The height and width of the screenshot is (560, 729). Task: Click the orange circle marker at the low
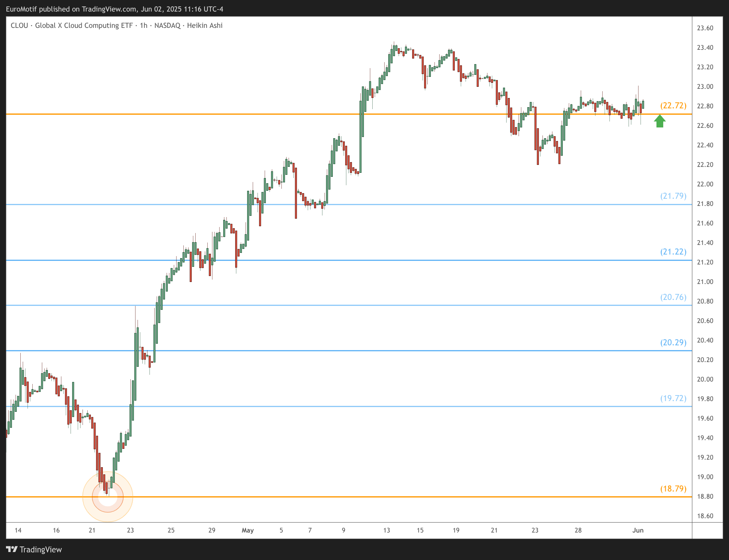pos(108,497)
